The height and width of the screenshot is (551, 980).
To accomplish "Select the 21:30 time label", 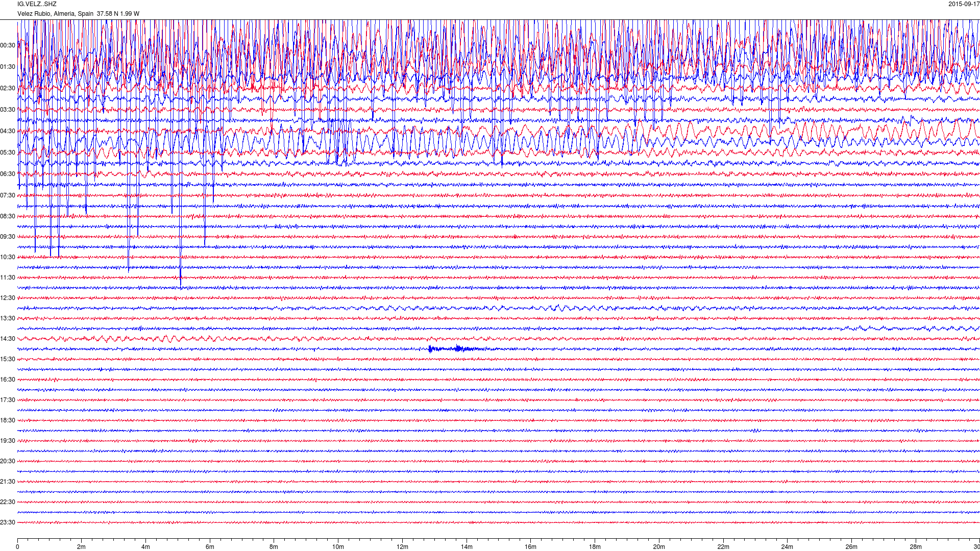I will coord(8,482).
